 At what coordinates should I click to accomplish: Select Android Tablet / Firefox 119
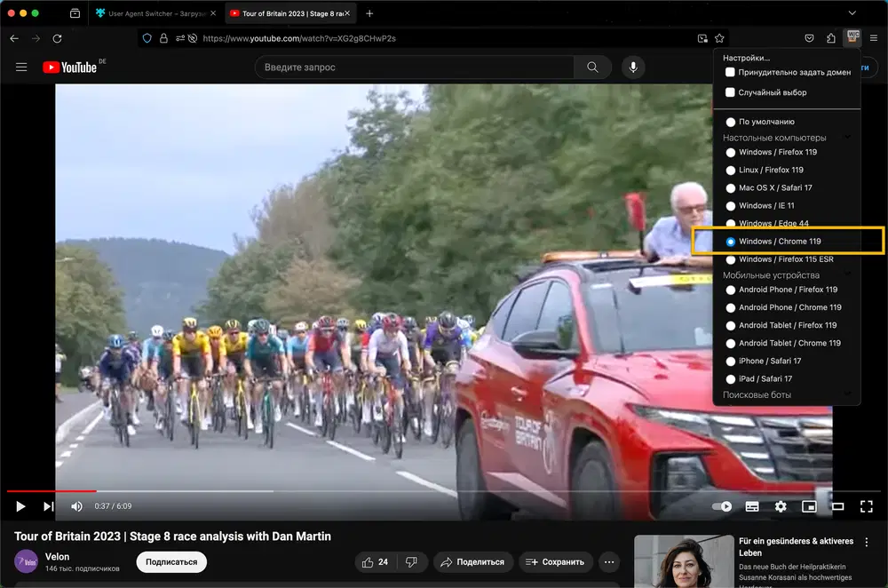(731, 326)
